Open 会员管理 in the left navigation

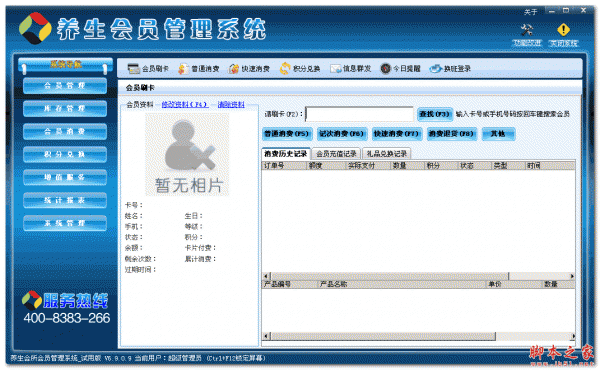pos(65,86)
